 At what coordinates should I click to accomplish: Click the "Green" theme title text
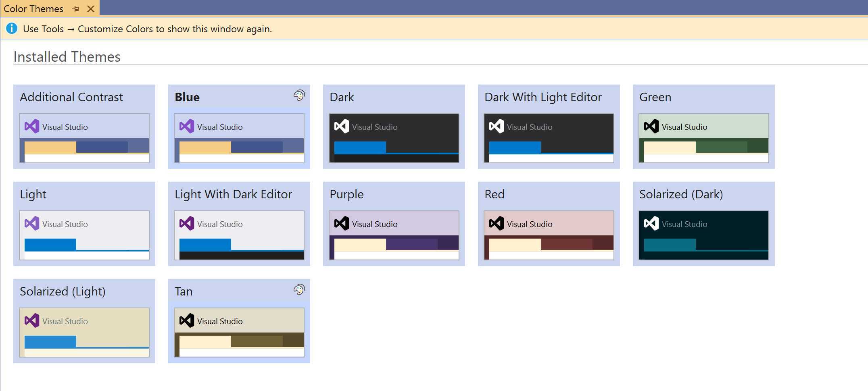point(655,97)
